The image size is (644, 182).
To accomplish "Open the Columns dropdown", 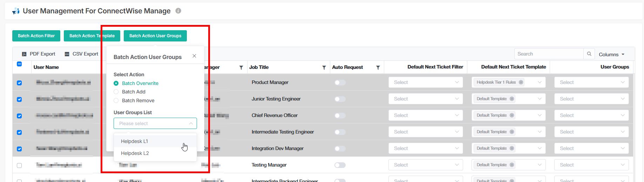I will coord(611,54).
